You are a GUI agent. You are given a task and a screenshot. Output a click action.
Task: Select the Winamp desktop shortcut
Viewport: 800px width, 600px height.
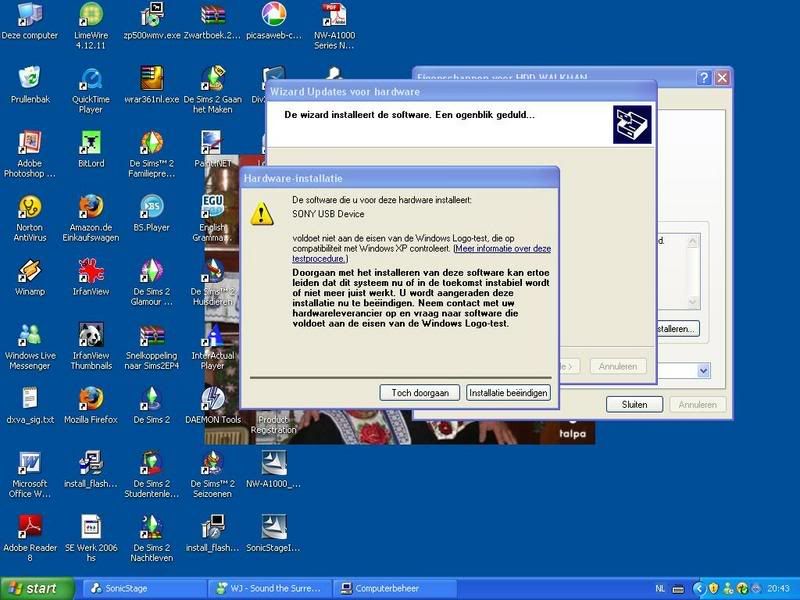click(30, 278)
